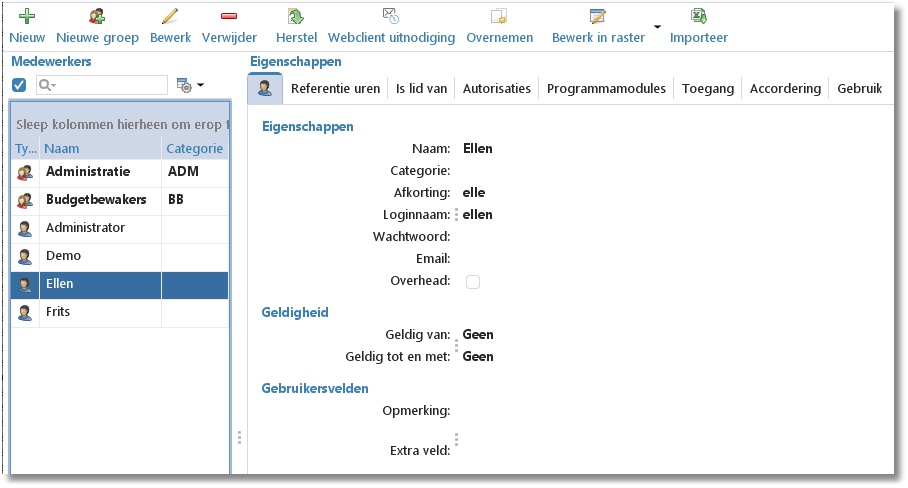Select the Ellen row name

(x=60, y=284)
